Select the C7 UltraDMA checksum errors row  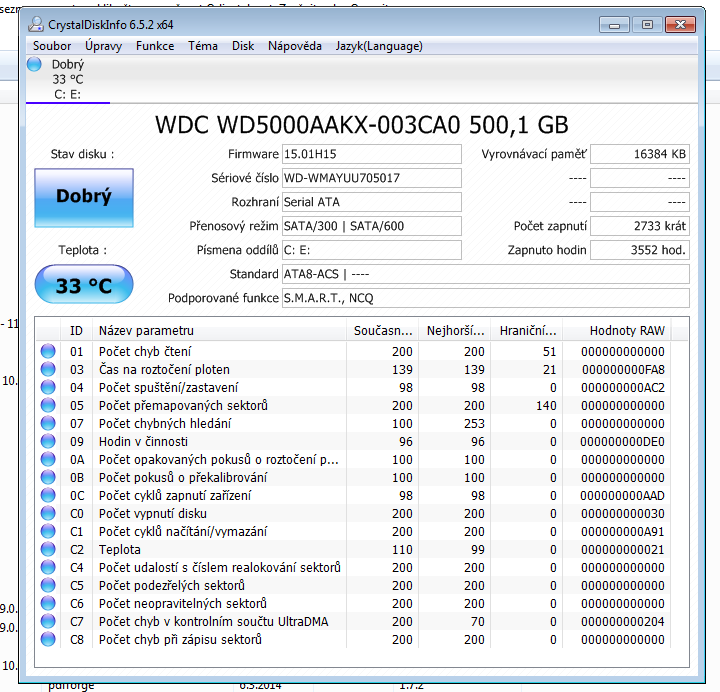[x=220, y=621]
